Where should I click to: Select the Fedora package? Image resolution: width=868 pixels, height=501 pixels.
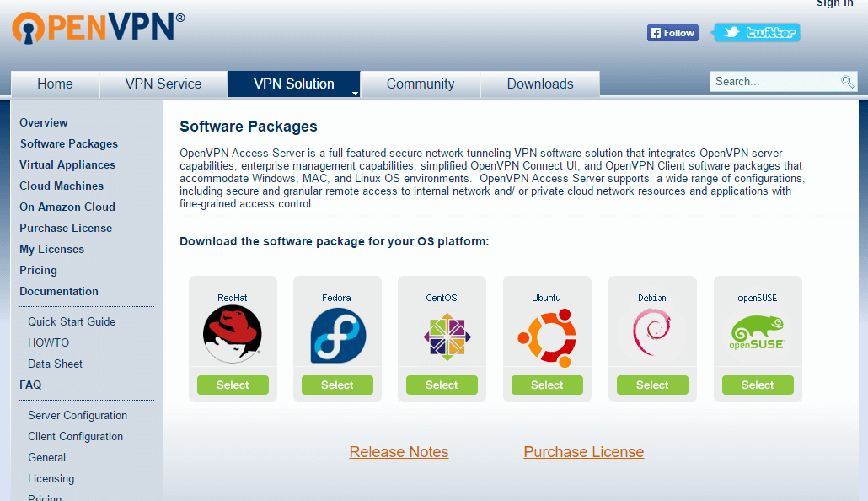[337, 385]
